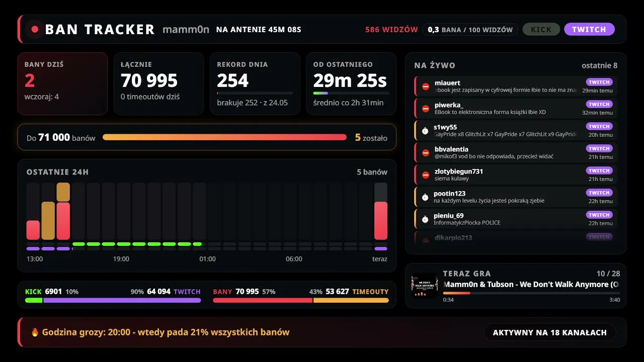Image resolution: width=644 pixels, height=362 pixels.
Task: Click the username piwerka_
Action: coord(449,105)
